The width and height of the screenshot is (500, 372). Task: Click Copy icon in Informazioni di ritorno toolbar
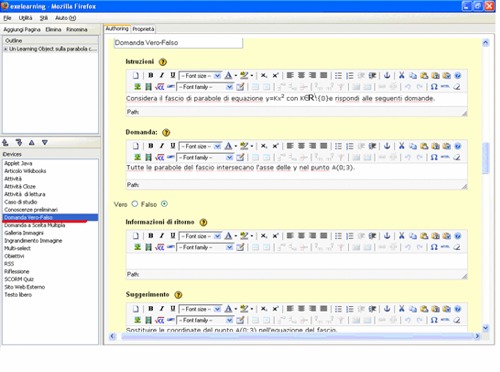click(x=413, y=236)
